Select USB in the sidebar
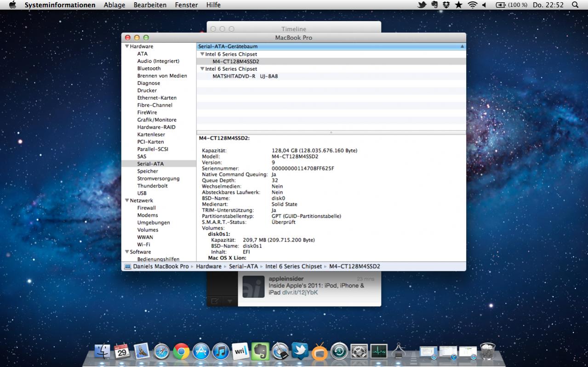 [x=142, y=193]
